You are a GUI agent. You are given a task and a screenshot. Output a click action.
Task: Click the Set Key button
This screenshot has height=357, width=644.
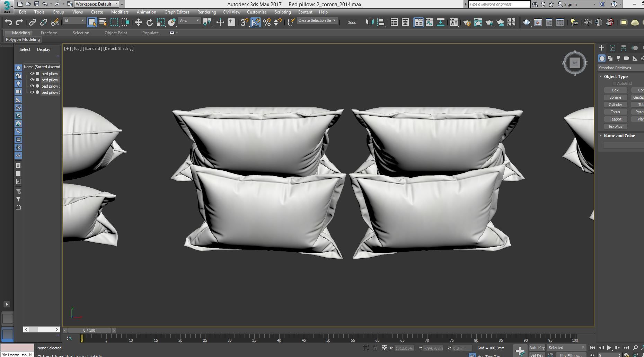[537, 355]
